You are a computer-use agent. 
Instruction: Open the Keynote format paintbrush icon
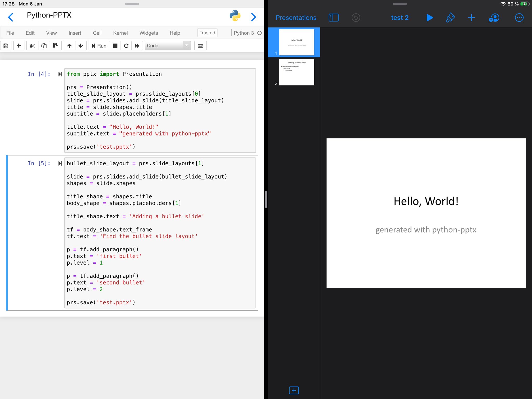[x=450, y=18]
